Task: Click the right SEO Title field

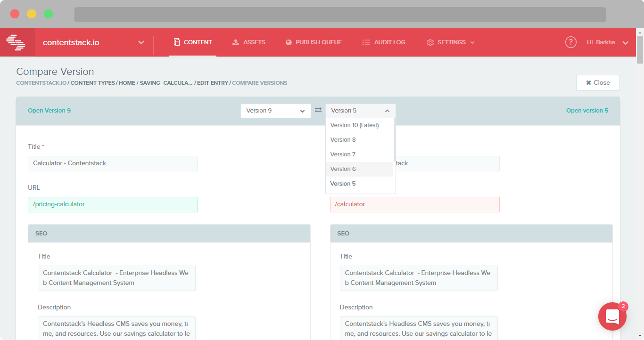Action: 419,278
